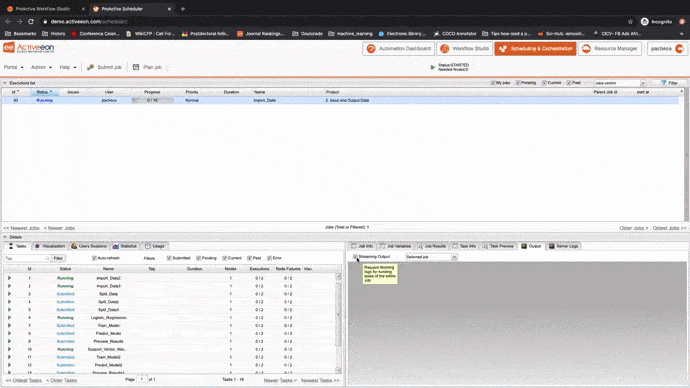Image resolution: width=690 pixels, height=388 pixels.
Task: Go to Oldest Tasks link
Action: click(x=23, y=381)
